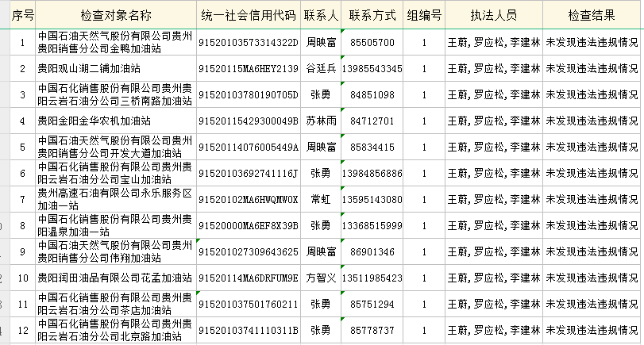Select credit code 915201027309643625
The height and width of the screenshot is (345, 644).
pyautogui.click(x=249, y=252)
